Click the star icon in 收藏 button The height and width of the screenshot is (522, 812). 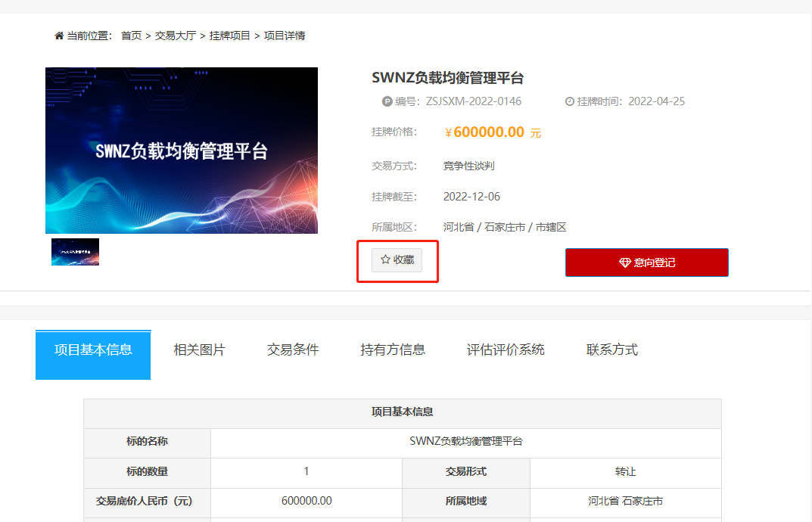point(385,259)
